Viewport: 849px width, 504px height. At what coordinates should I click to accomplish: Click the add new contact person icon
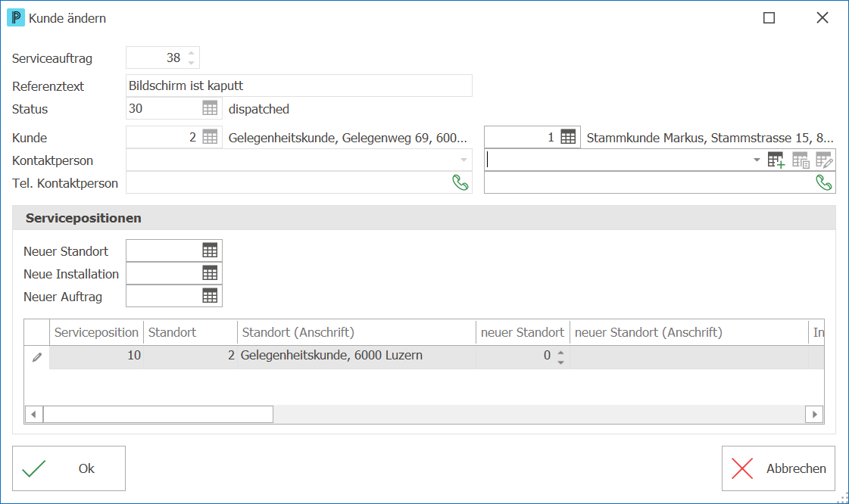776,160
